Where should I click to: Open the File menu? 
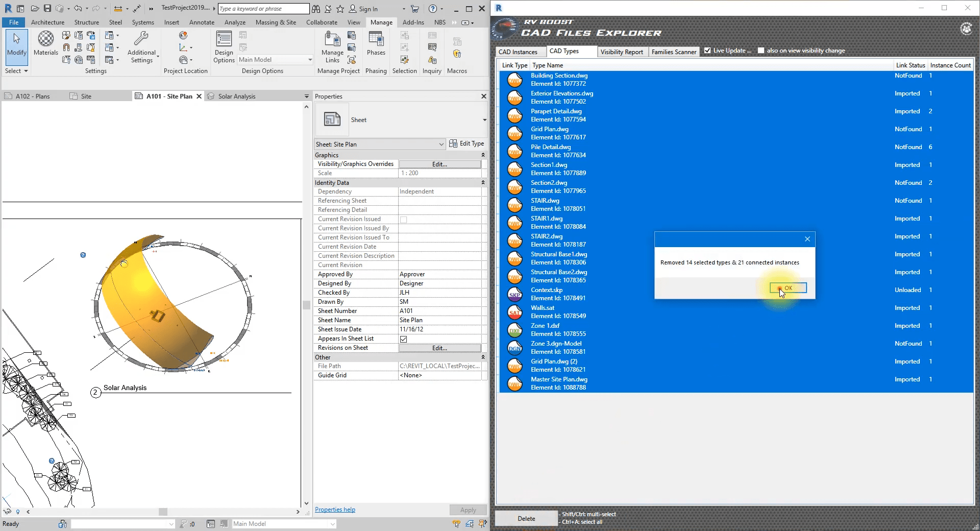coord(14,22)
